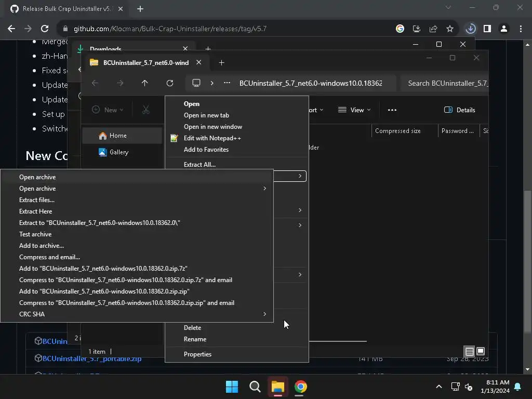Select Home in the navigation pane
The image size is (532, 399).
(122, 136)
